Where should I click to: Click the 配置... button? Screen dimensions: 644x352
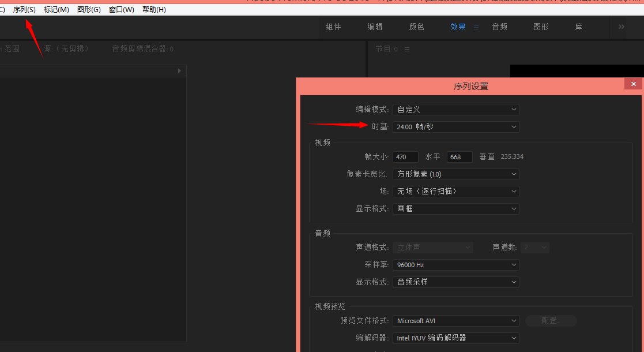(551, 321)
